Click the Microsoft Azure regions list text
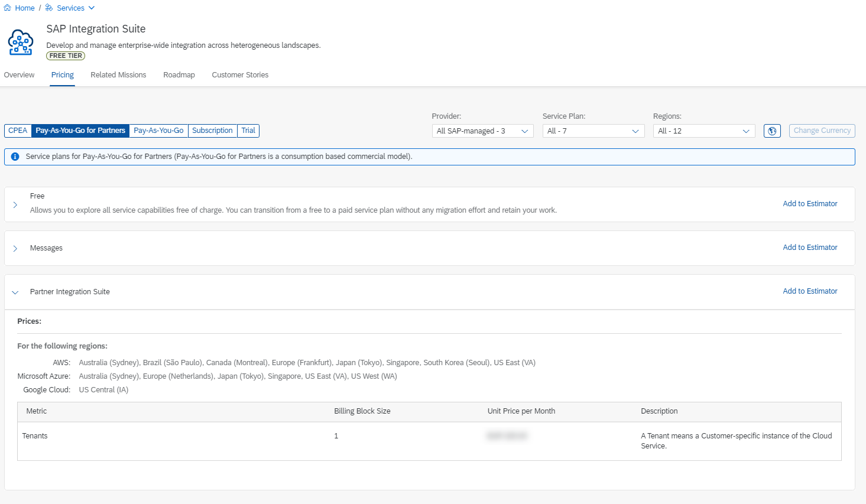The width and height of the screenshot is (866, 504). pyautogui.click(x=238, y=376)
